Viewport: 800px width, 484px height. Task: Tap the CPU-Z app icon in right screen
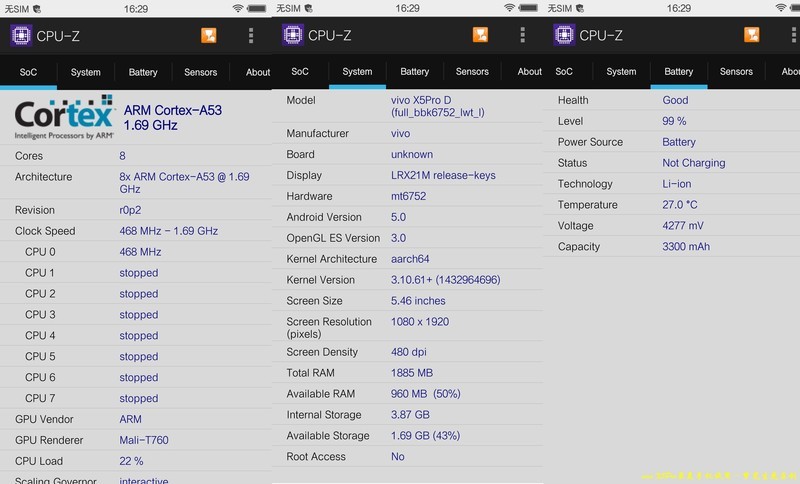point(564,35)
